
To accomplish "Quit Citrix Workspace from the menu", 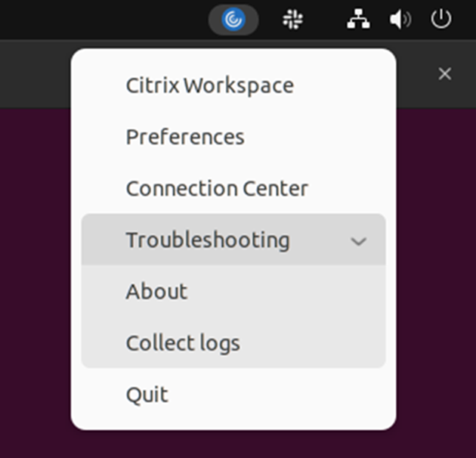I will coord(147,395).
